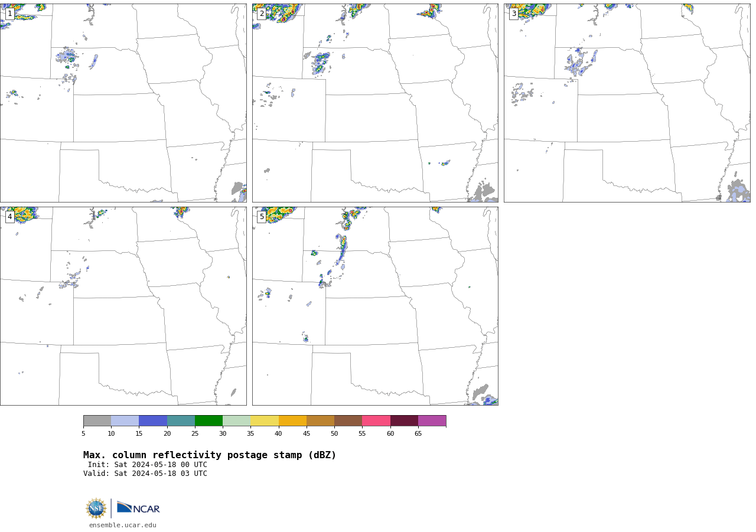Viewport: 756px width, 532px height.
Task: Click the Valid: Sat 2024-05-18 03 UTC line
Action: (145, 474)
